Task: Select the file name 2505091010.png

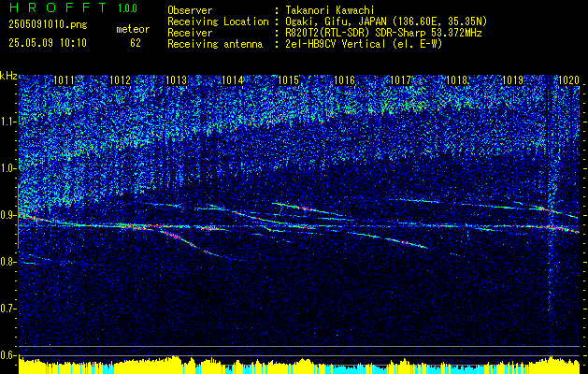Action: [48, 25]
